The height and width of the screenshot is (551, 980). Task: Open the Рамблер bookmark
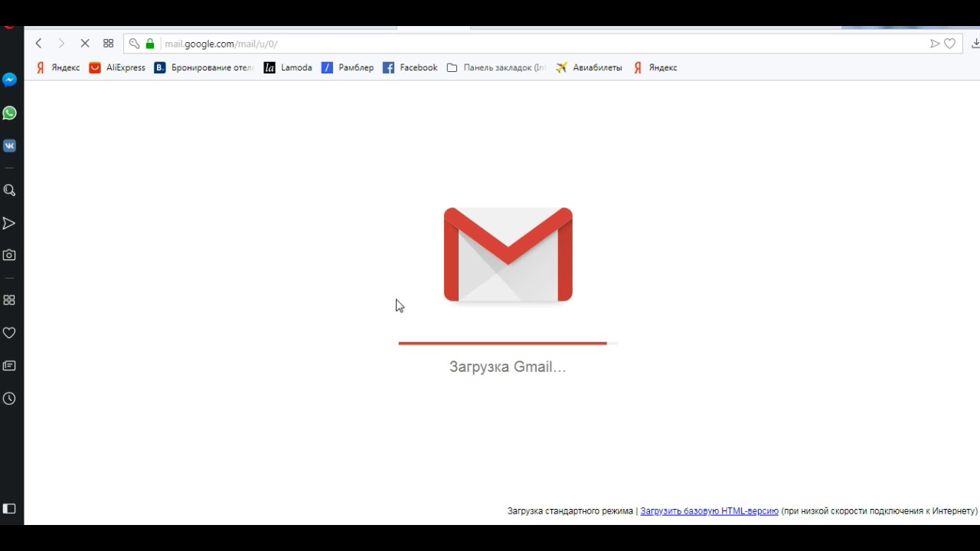tap(348, 67)
